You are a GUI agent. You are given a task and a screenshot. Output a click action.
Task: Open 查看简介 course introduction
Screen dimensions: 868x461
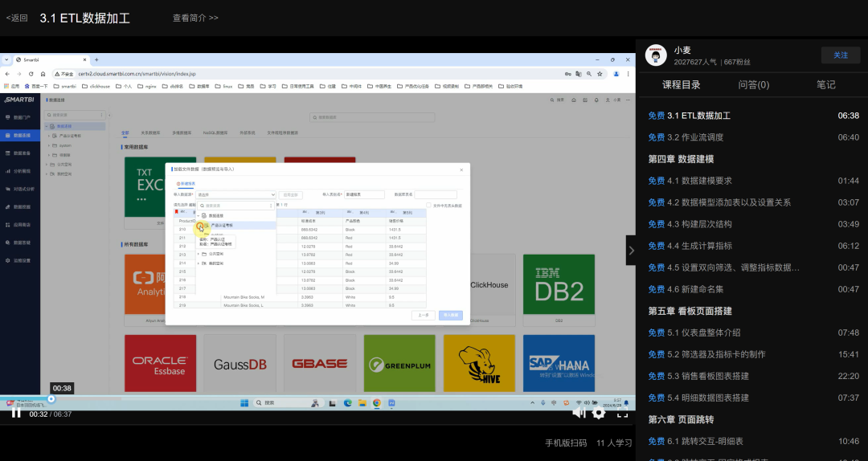[x=195, y=18]
